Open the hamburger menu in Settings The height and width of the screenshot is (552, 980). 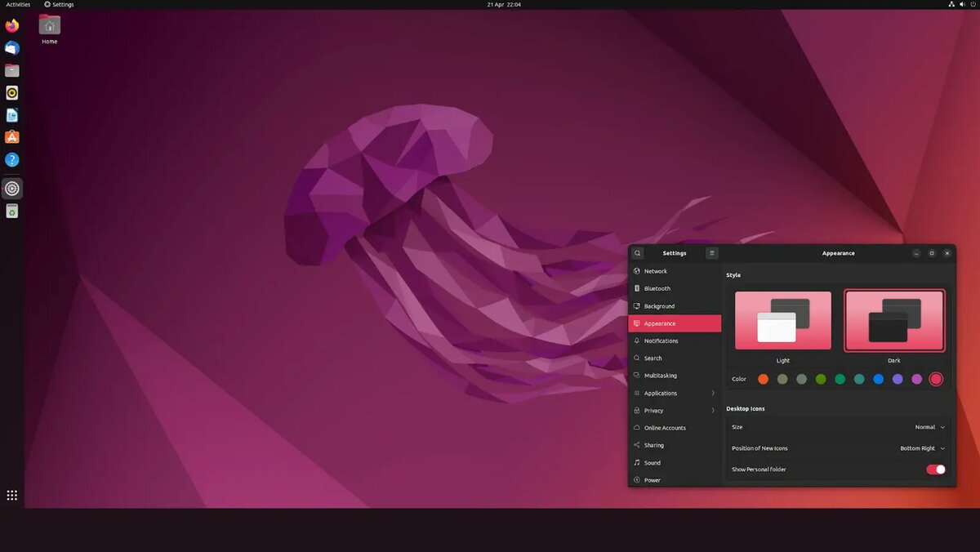click(x=711, y=253)
